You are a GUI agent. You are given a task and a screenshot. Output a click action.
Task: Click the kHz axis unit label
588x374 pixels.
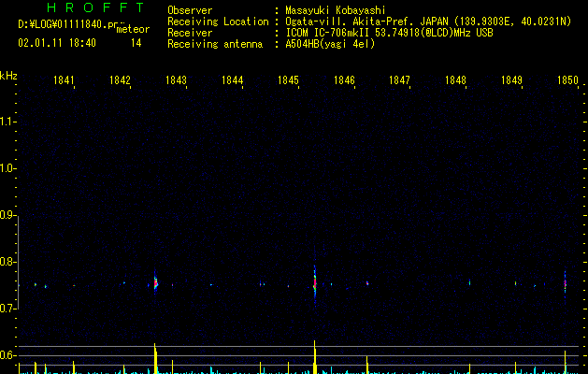[x=8, y=76]
